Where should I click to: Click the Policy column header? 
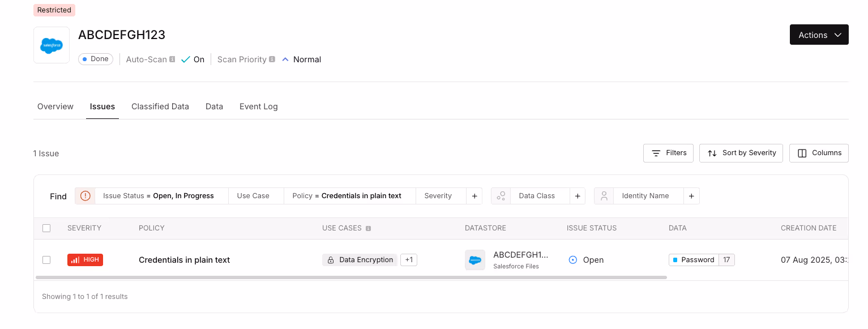(x=152, y=228)
